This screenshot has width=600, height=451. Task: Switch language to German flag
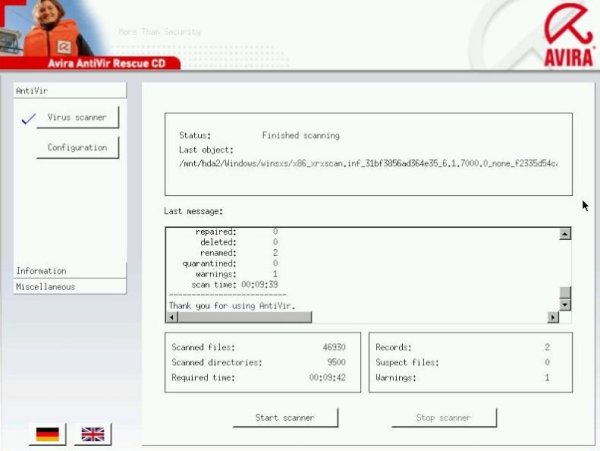47,434
